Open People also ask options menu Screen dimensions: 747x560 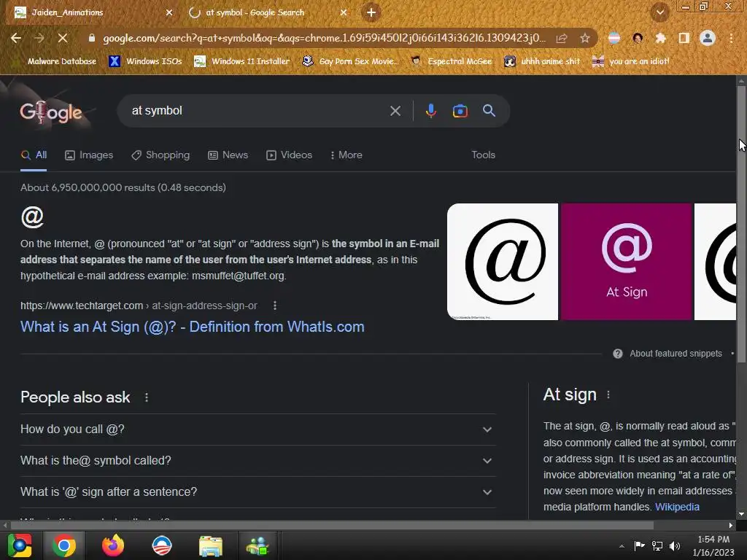click(146, 397)
